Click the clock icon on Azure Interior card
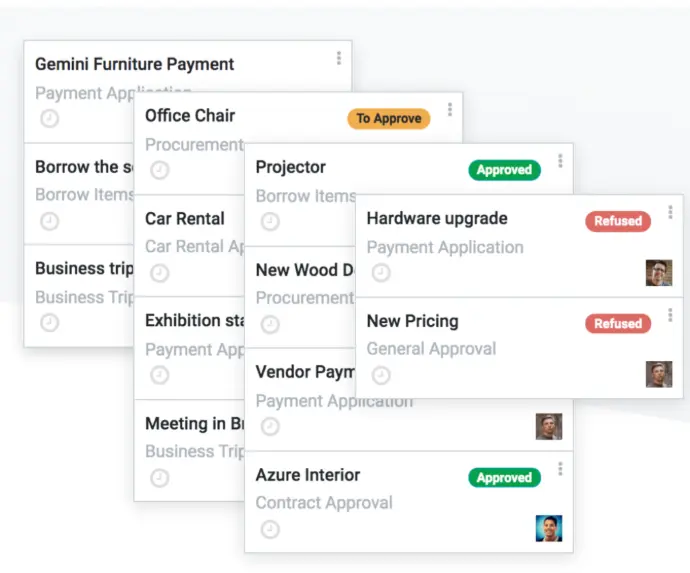The image size is (690, 573). (x=270, y=529)
